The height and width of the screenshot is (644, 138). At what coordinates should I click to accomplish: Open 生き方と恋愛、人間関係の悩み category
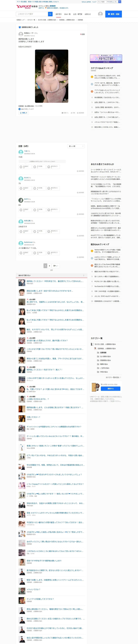pos(103,344)
